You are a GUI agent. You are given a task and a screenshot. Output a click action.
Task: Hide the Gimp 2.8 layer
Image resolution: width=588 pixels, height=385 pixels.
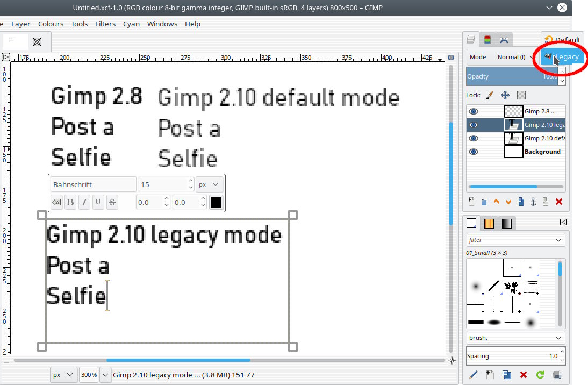click(474, 111)
